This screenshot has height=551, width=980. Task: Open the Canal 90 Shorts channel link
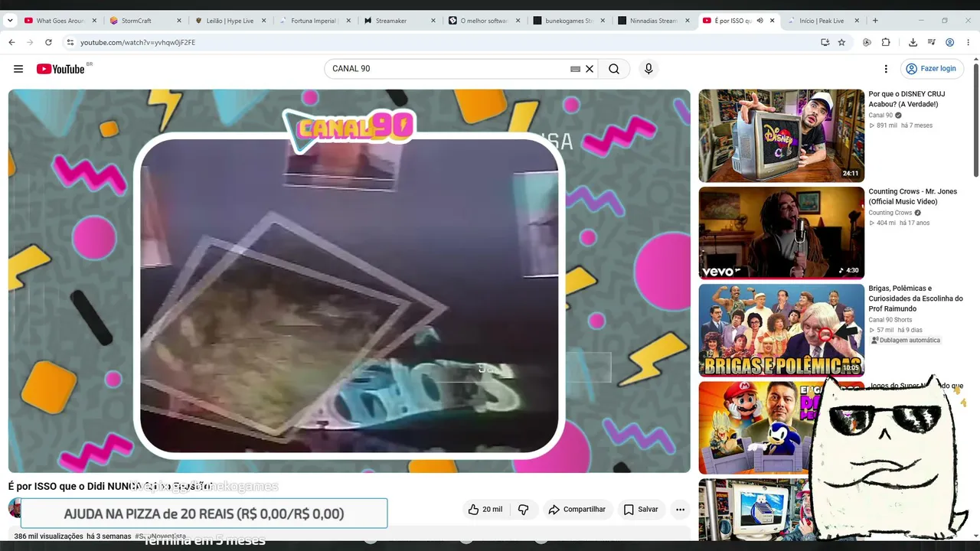click(890, 320)
